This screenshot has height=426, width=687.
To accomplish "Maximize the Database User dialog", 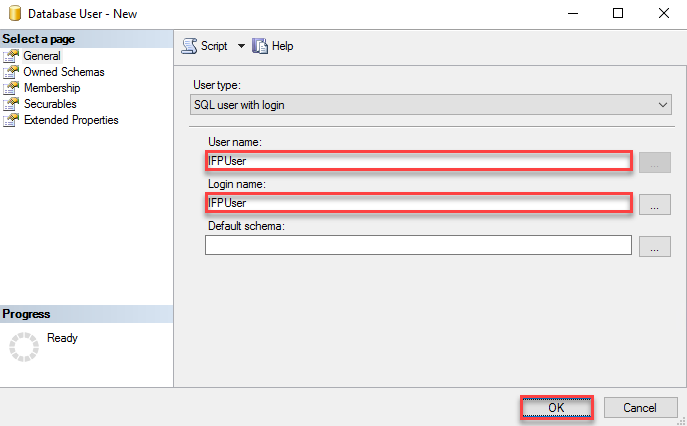I will point(618,13).
